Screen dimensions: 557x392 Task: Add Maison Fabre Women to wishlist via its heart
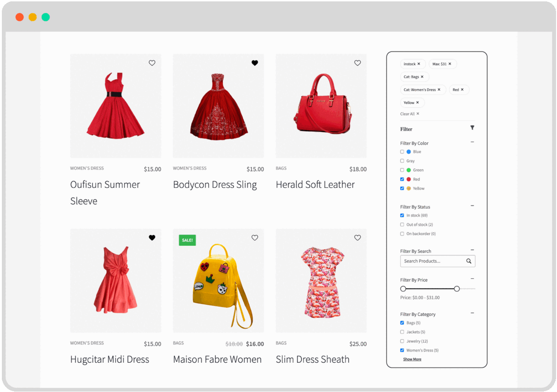point(255,238)
